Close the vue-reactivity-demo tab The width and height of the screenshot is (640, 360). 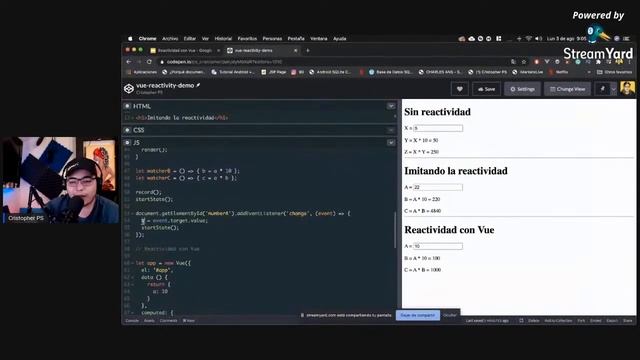click(x=296, y=51)
